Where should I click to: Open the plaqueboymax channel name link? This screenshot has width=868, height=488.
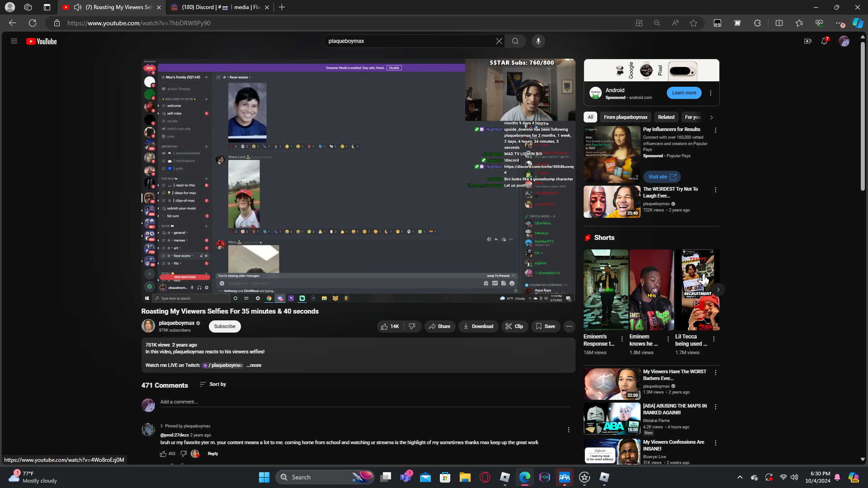[177, 323]
